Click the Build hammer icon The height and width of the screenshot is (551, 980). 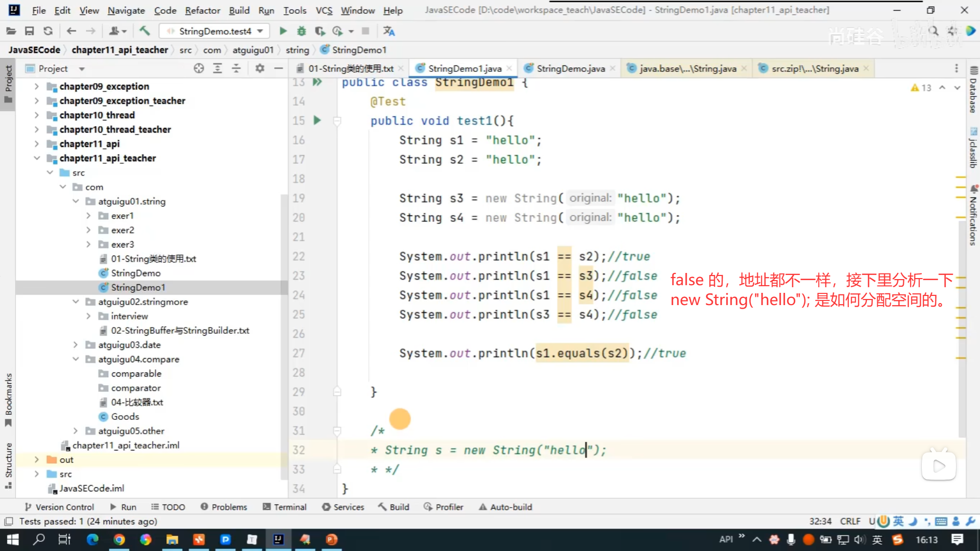144,31
